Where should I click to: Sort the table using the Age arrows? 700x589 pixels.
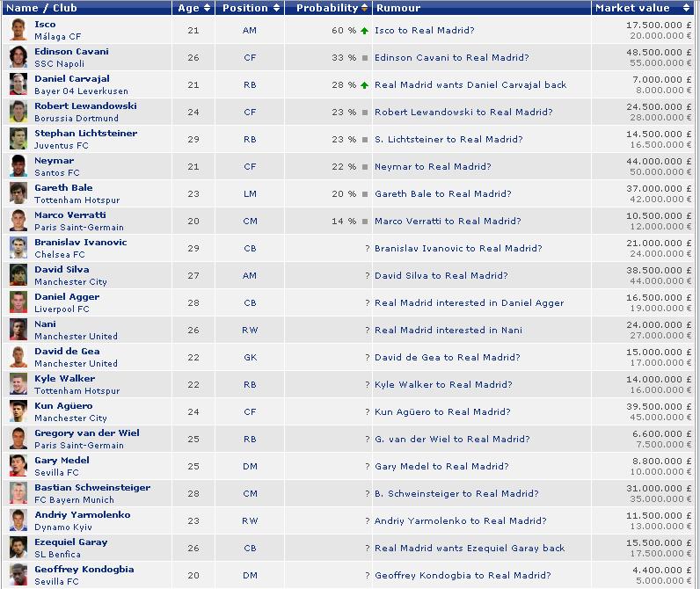[208, 8]
